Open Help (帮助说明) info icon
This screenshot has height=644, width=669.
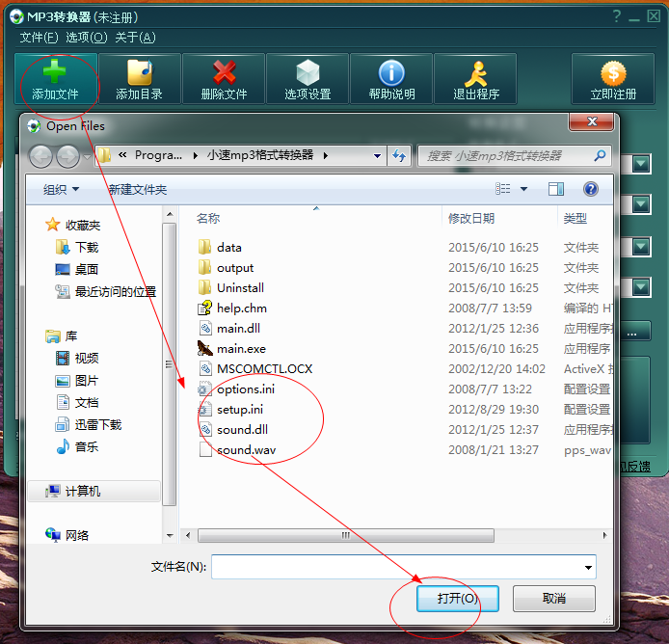pyautogui.click(x=391, y=79)
